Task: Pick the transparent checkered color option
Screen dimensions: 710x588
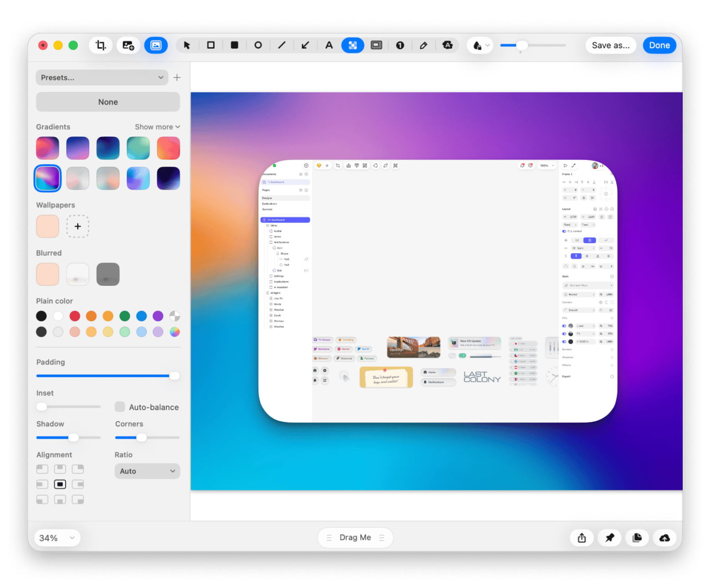Action: [x=175, y=316]
